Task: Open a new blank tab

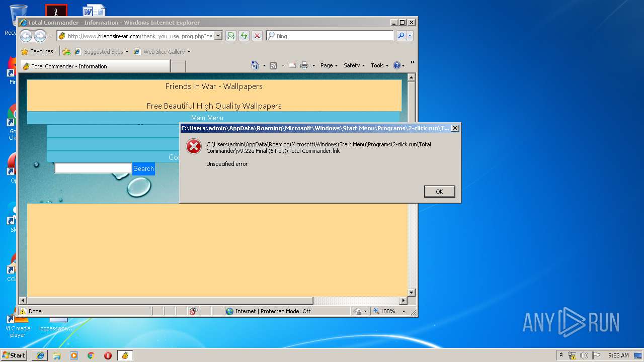Action: (x=179, y=66)
